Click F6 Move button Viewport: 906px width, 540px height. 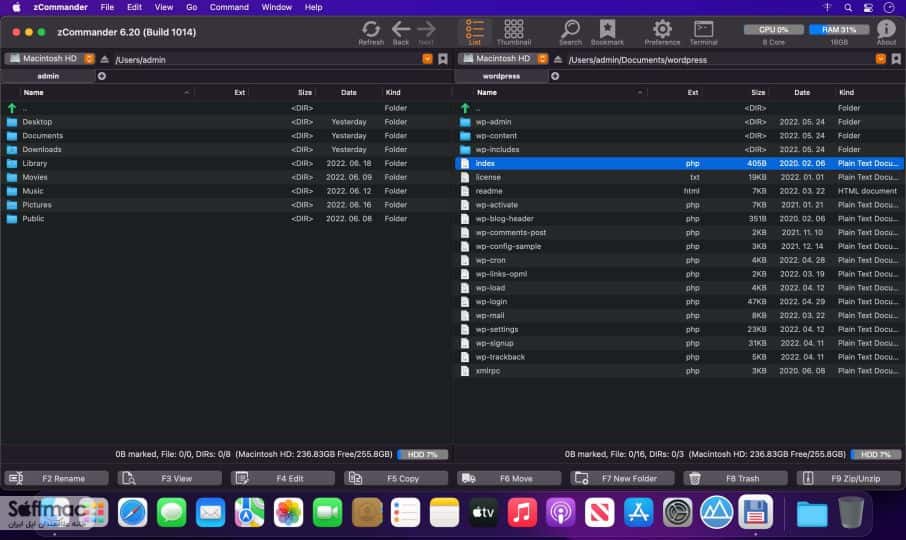(510, 478)
